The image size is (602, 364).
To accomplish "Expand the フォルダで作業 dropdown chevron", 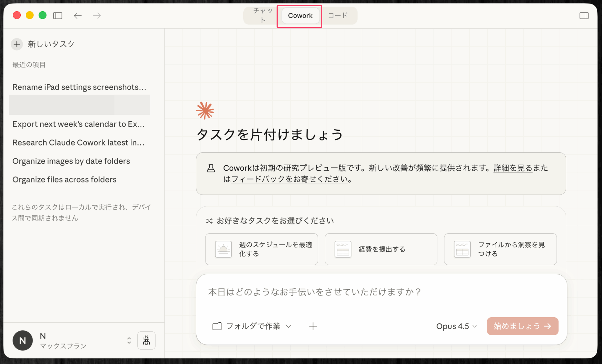I will tap(289, 326).
